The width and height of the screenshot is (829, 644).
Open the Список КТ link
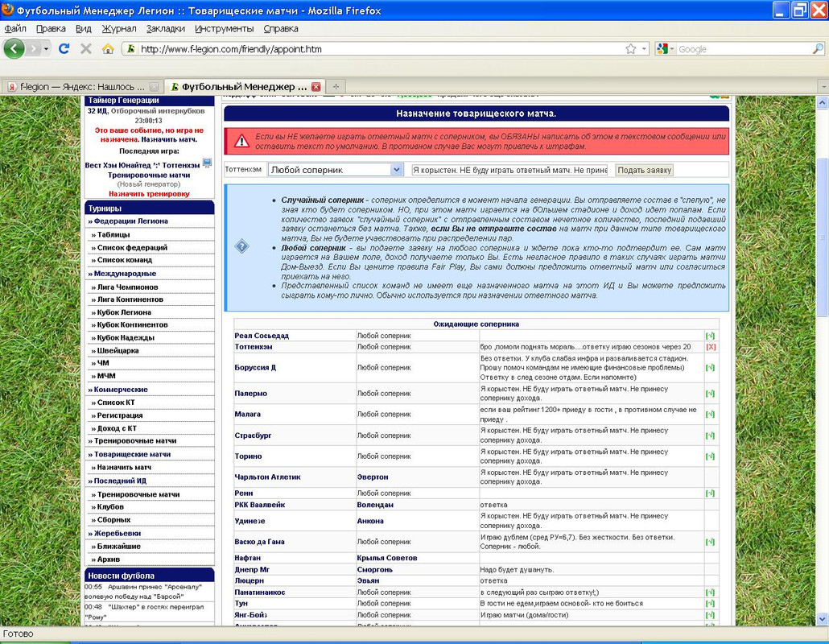[x=116, y=402]
